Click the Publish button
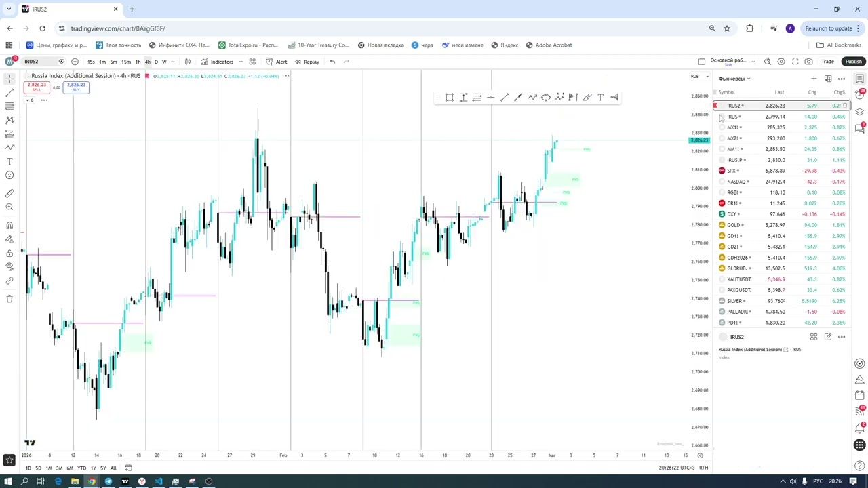Viewport: 868px width, 488px height. click(853, 62)
